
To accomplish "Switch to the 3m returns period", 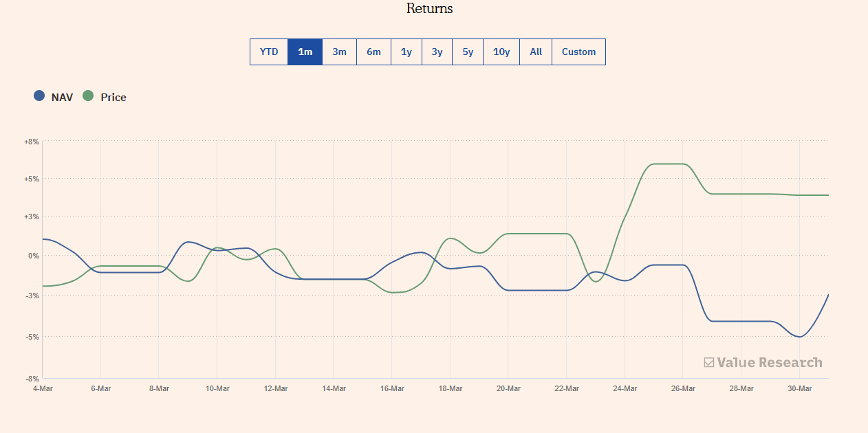I will click(339, 52).
